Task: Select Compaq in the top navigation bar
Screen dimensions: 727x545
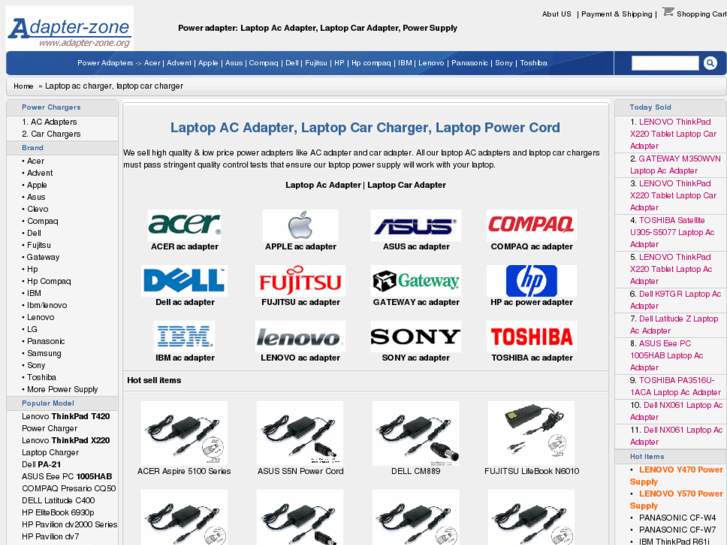Action: coord(263,63)
